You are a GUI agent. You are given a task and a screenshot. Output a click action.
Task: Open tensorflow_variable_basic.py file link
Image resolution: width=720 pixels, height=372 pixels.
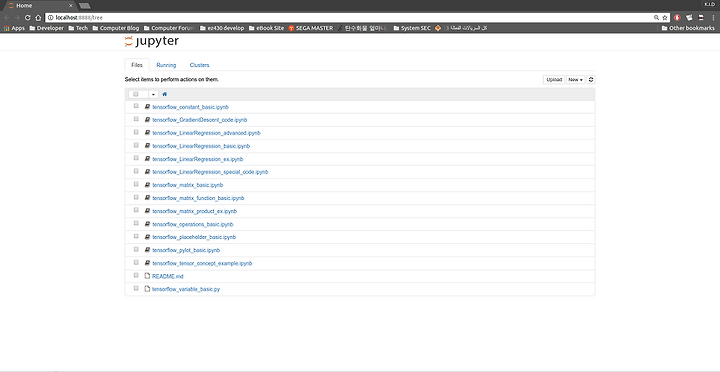coord(186,289)
